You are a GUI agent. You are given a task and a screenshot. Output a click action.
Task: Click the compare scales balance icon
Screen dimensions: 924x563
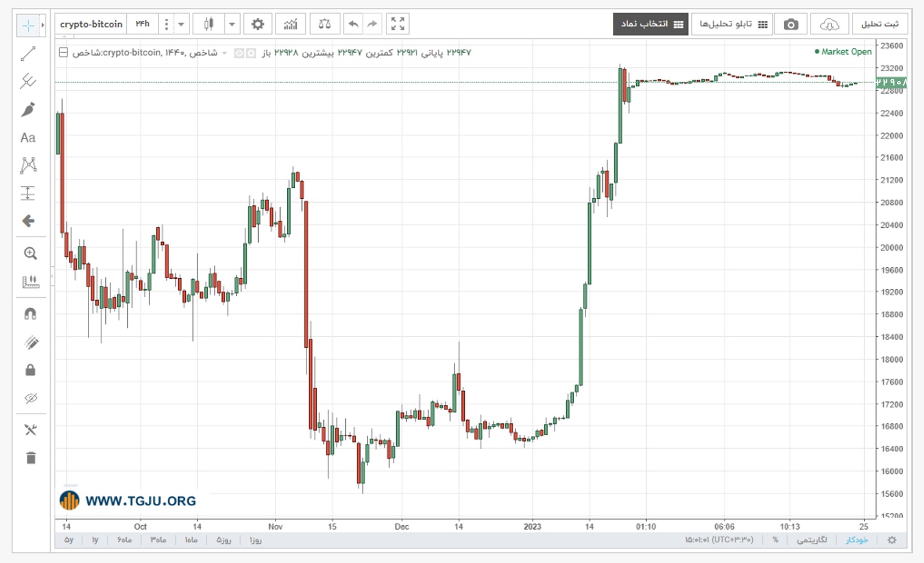click(325, 24)
